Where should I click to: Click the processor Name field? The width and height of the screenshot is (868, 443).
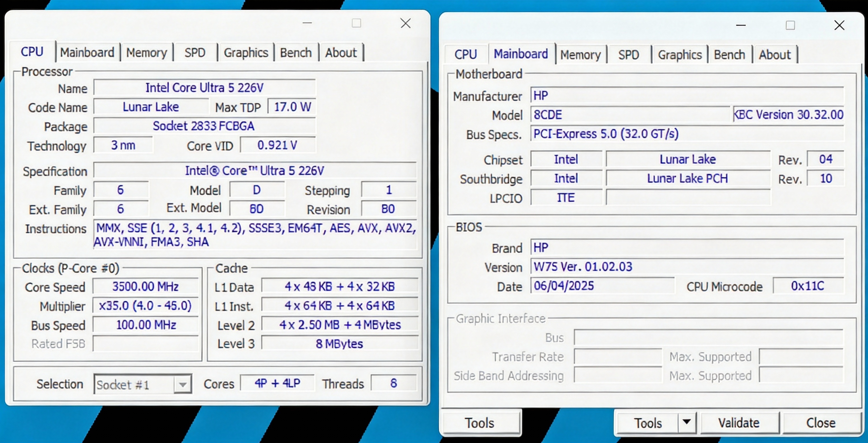(204, 88)
